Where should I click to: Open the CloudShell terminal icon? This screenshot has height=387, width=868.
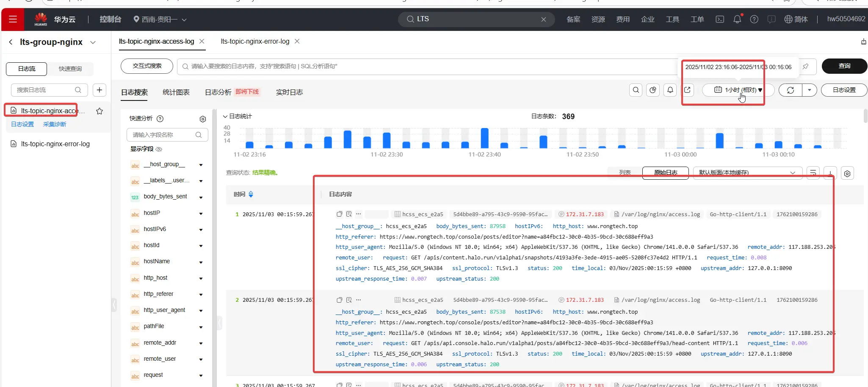720,19
